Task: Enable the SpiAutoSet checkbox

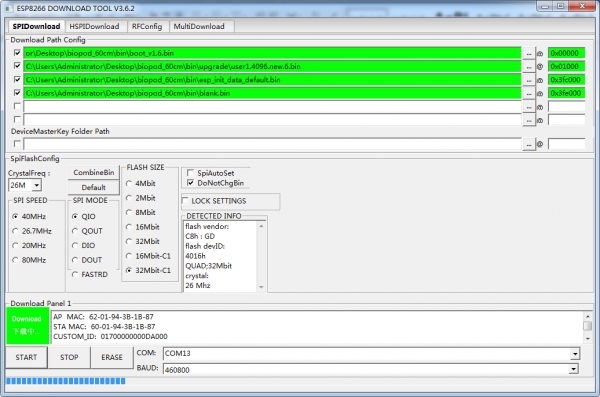Action: click(190, 173)
